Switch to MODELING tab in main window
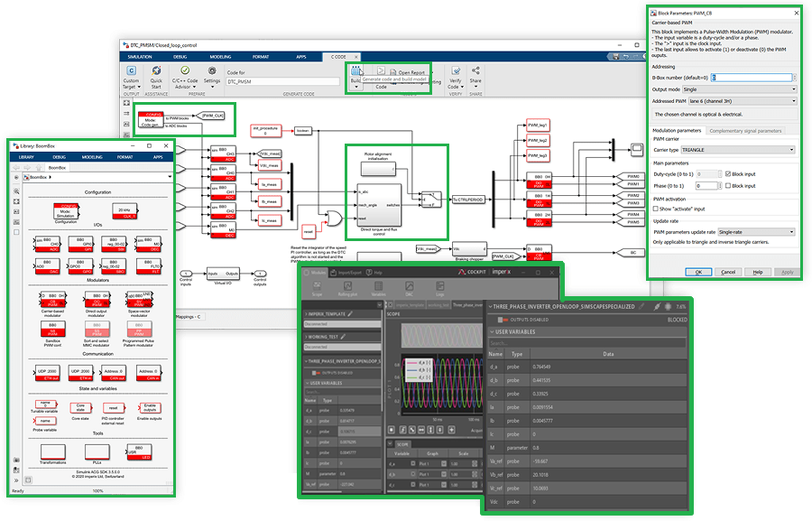 [220, 57]
